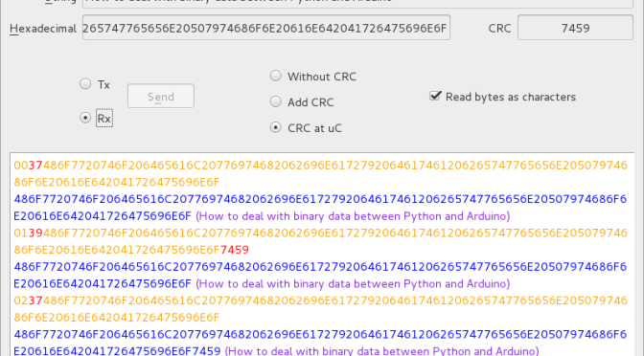Click the first purple decoded text in log
Screen dimensions: 644x356
[x=353, y=216]
